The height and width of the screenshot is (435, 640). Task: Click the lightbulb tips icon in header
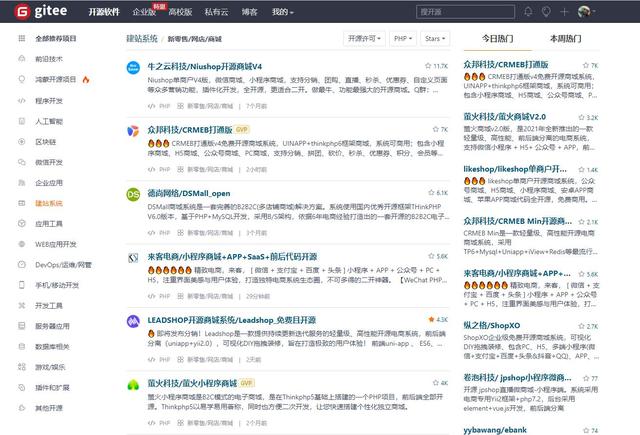tap(546, 11)
